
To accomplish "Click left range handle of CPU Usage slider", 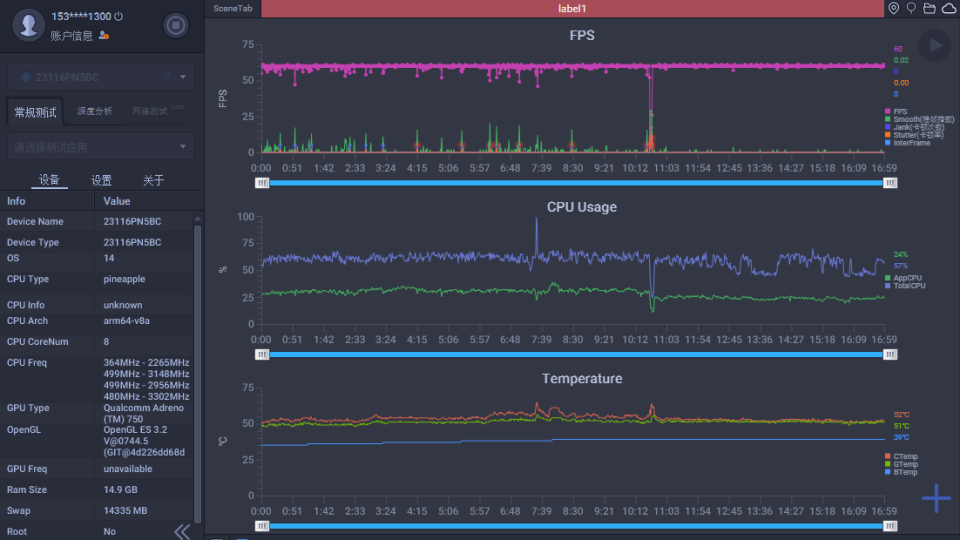I will coord(262,354).
